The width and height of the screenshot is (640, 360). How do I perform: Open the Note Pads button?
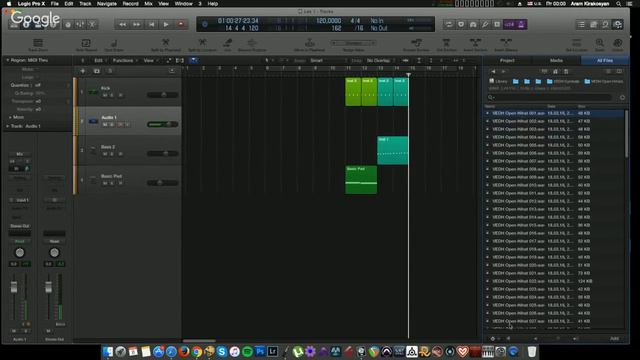click(593, 24)
